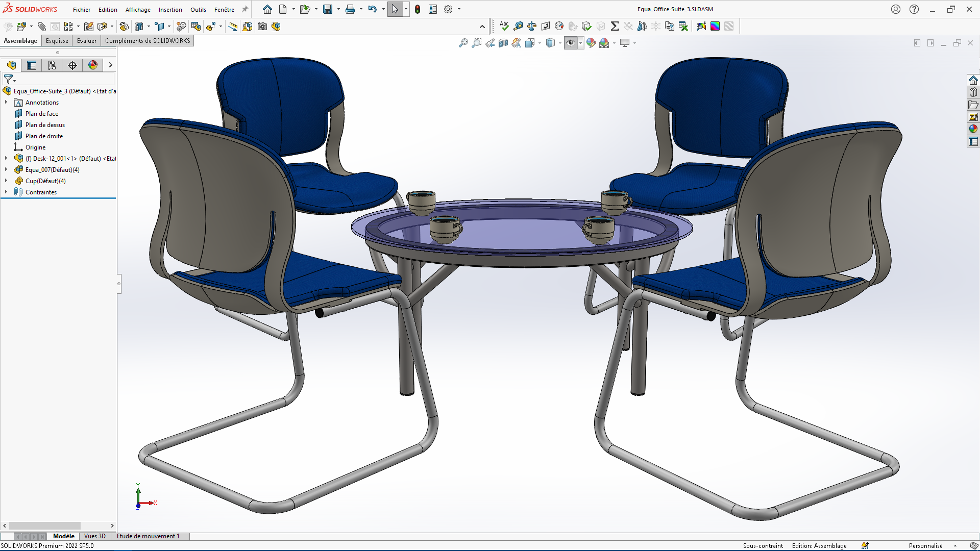Switch to the DisplayManager color wheel tab
This screenshot has height=551, width=980.
coord(93,65)
